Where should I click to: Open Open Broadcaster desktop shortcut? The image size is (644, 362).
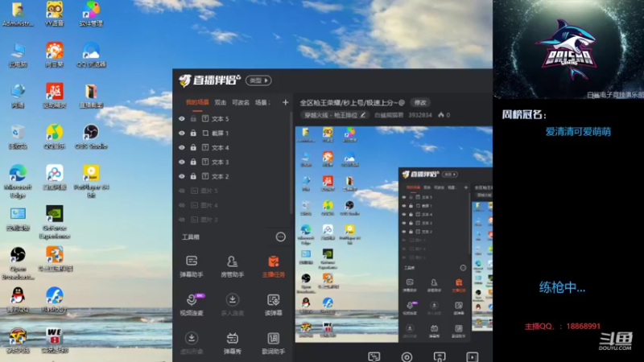pos(18,263)
